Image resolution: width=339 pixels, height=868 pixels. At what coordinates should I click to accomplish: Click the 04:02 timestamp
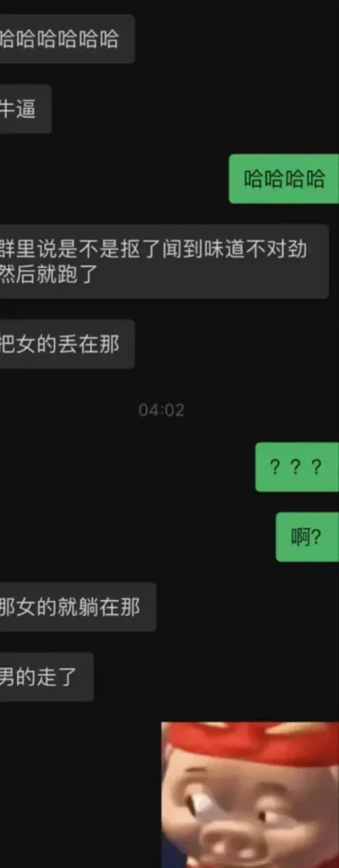(x=161, y=410)
